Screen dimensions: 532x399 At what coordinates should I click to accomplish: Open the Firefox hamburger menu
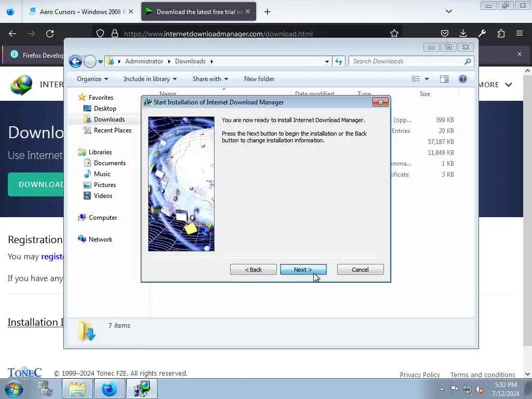pyautogui.click(x=520, y=34)
